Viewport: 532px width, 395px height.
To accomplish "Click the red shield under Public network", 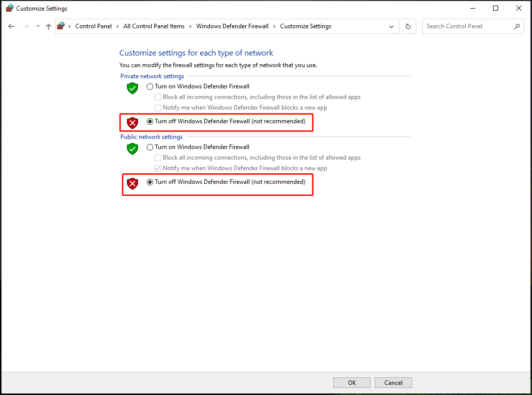I will 132,183.
